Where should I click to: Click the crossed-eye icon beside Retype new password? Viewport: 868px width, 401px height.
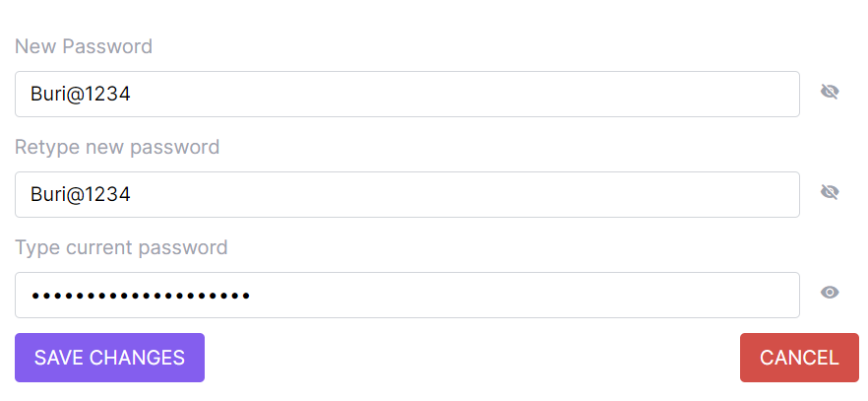point(830,193)
